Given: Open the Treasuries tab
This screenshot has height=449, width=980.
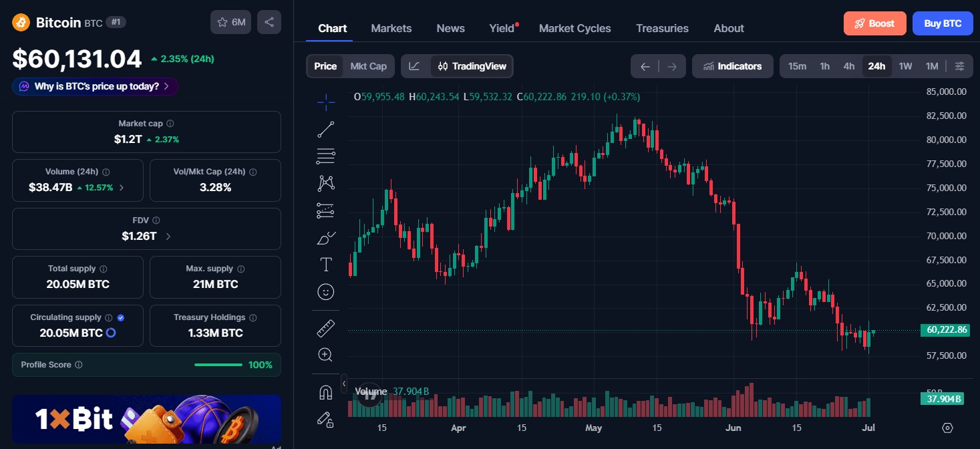Looking at the screenshot, I should [662, 28].
